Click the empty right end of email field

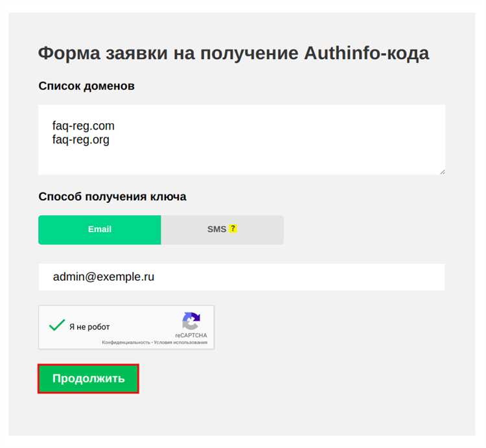(x=389, y=277)
